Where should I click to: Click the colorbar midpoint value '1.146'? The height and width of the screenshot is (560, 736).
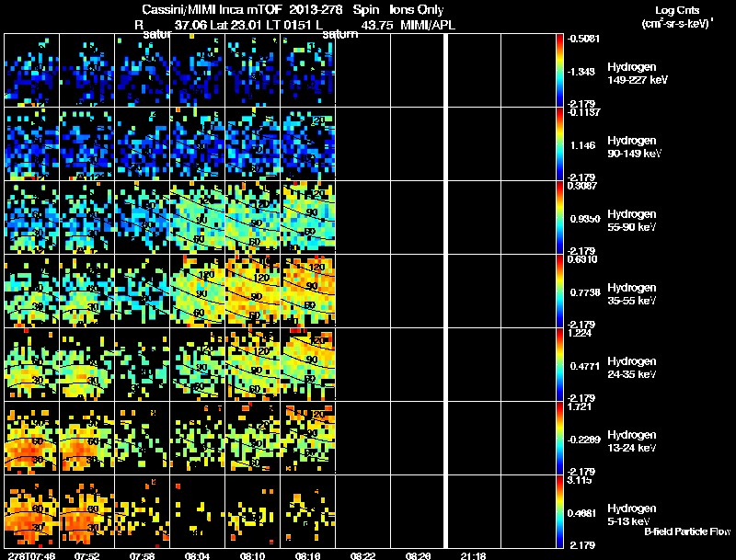click(x=583, y=145)
